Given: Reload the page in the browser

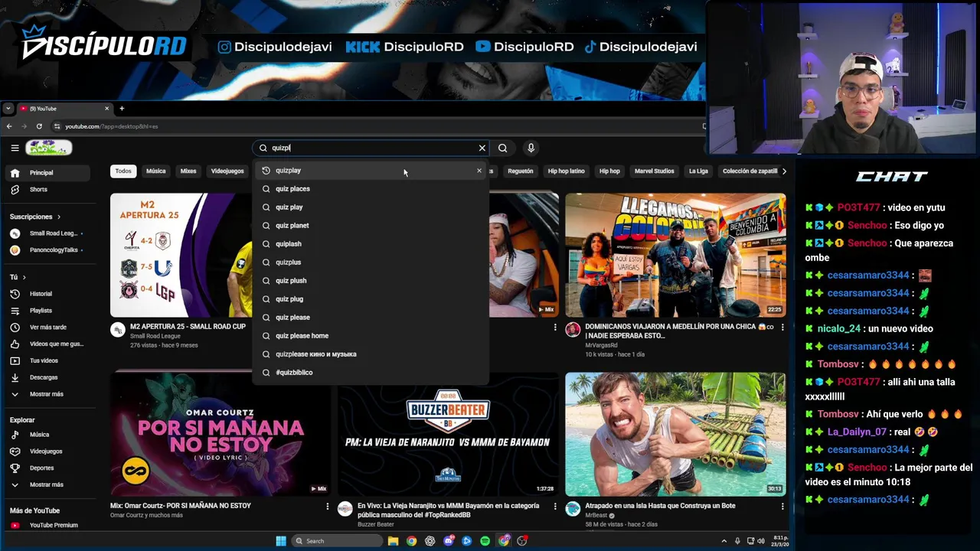Looking at the screenshot, I should pos(39,126).
